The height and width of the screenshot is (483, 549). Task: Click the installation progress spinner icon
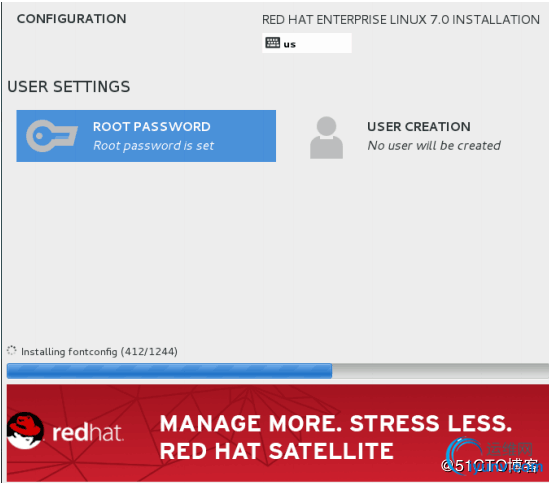(x=12, y=350)
